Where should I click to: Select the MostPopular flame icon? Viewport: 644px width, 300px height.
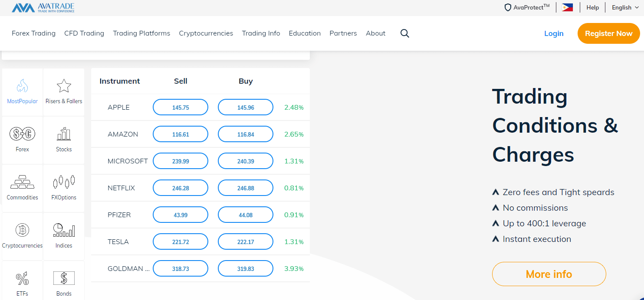[x=22, y=86]
